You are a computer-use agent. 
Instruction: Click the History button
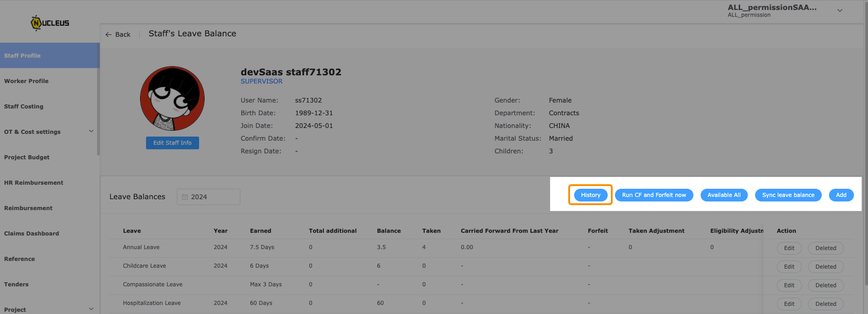(x=590, y=195)
